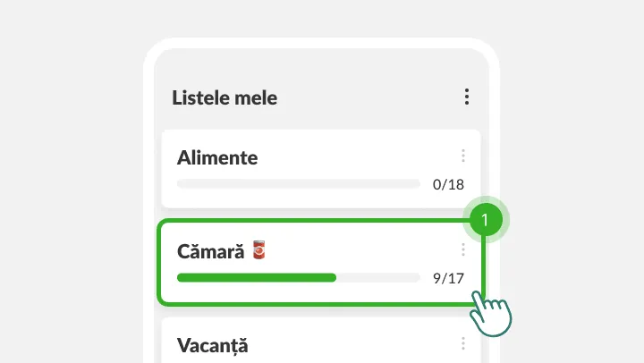The image size is (644, 363).
Task: Click the empty Alimente progress bar
Action: [299, 184]
